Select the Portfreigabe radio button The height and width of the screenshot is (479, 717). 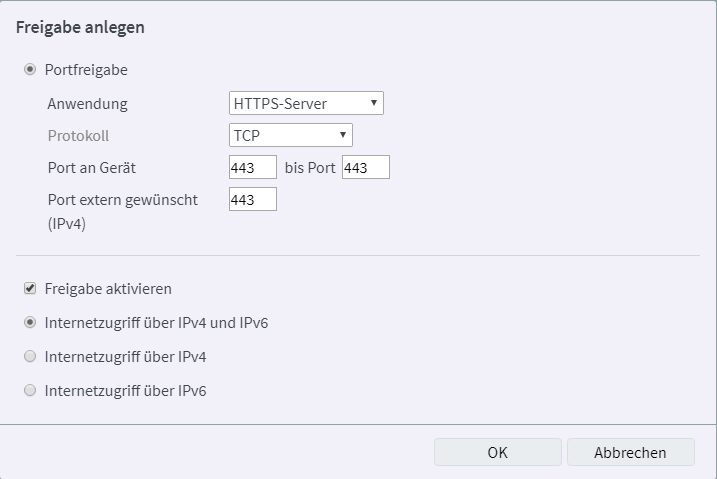click(x=30, y=70)
